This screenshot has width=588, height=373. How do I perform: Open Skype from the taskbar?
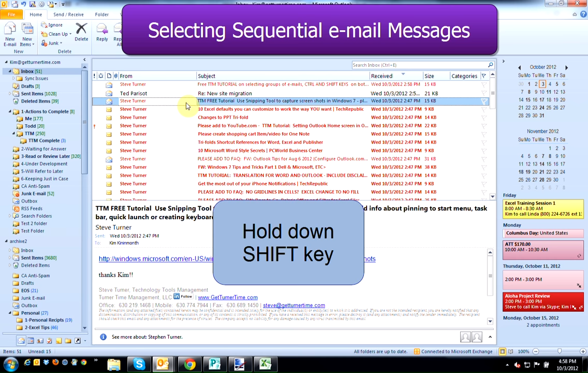(139, 364)
